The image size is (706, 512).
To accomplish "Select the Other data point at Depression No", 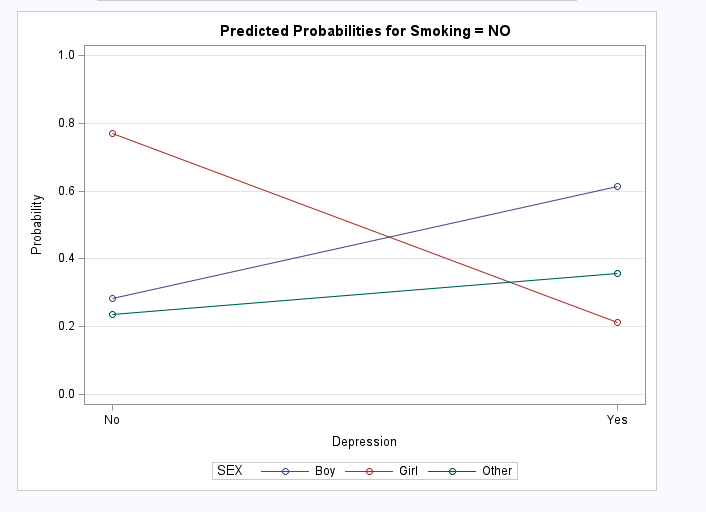I will point(113,314).
